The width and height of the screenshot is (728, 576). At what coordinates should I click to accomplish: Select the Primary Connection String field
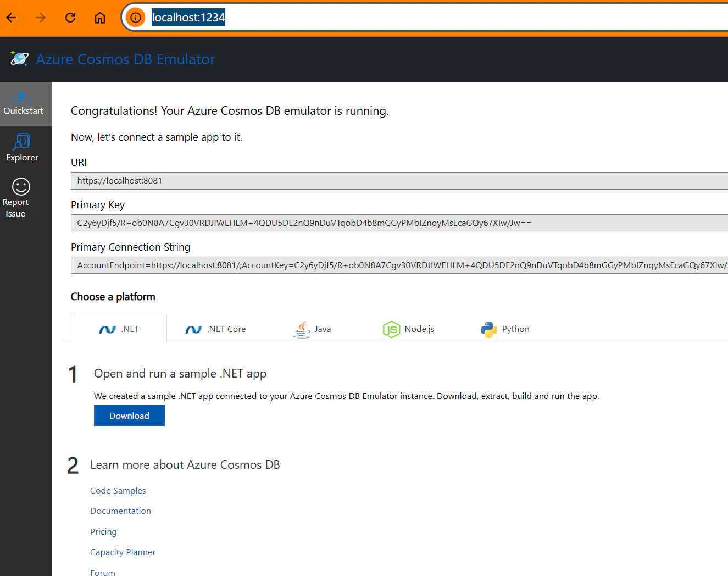point(399,265)
